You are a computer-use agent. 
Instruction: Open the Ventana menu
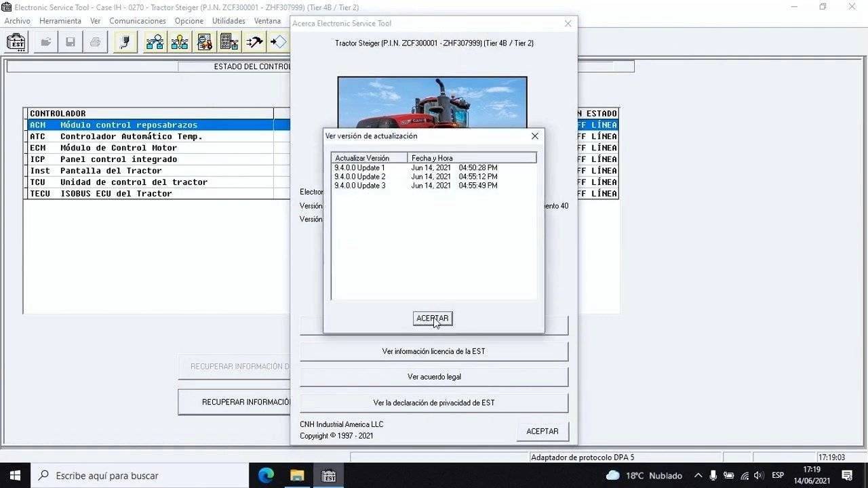coord(267,21)
